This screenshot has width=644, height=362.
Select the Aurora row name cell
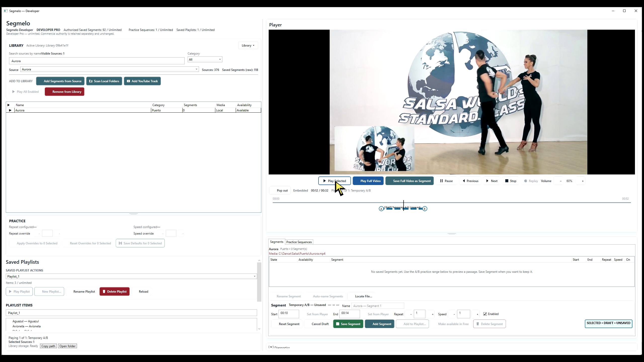pos(83,110)
